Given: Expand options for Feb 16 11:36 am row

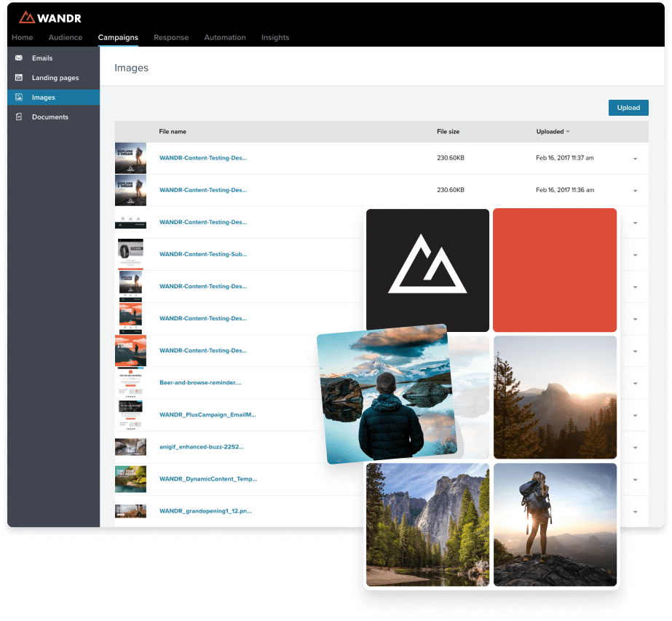Looking at the screenshot, I should click(x=635, y=191).
